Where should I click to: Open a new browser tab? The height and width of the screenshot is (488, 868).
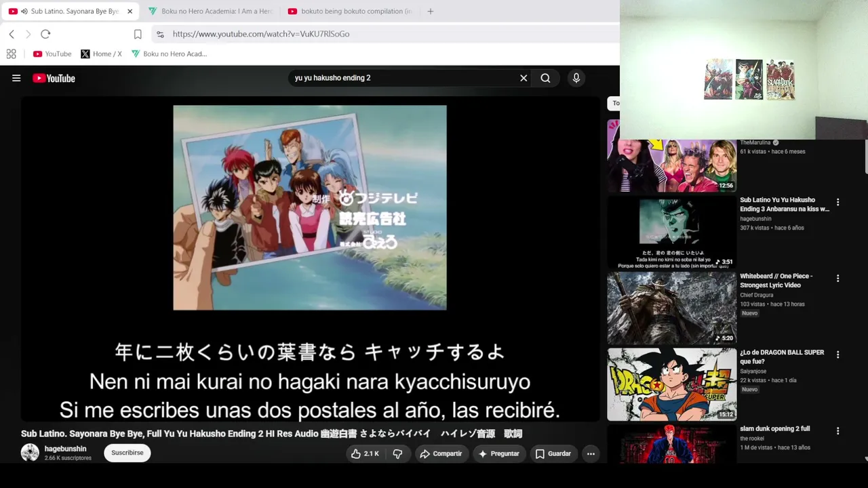[430, 12]
